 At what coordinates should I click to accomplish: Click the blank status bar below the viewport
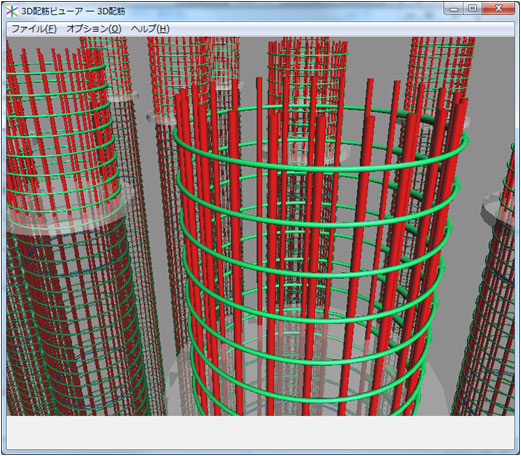260,432
